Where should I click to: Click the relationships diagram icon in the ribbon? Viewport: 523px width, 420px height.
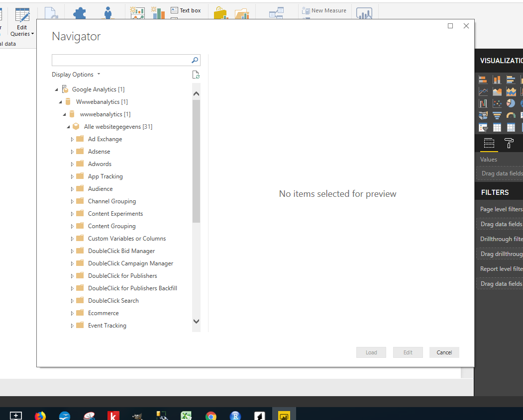[x=277, y=13]
